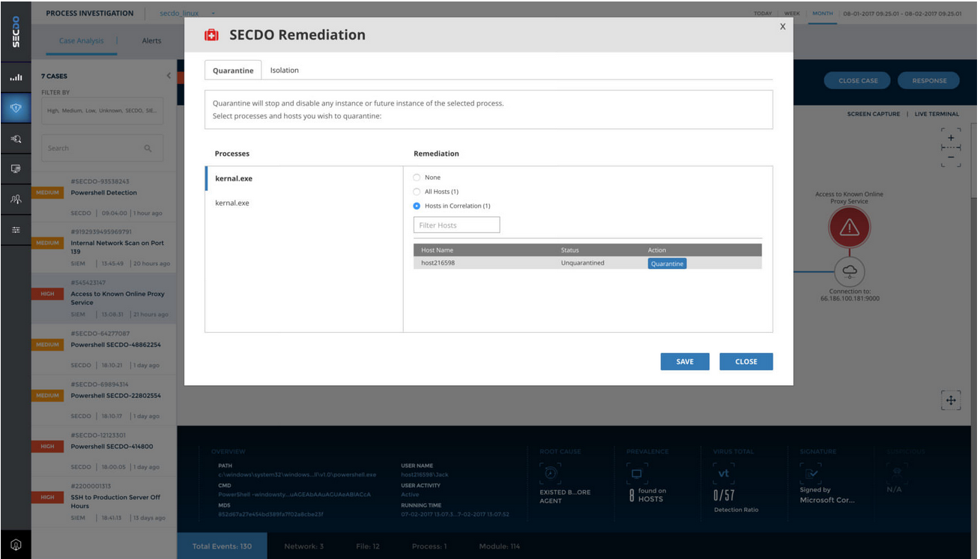The height and width of the screenshot is (559, 980).
Task: Click the Unquarantined status cell
Action: tap(583, 263)
